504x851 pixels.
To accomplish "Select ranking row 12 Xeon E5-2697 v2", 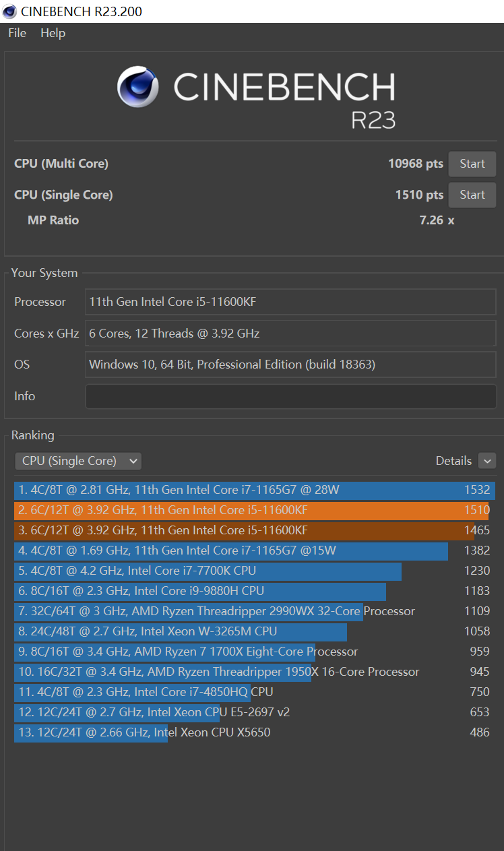I will pyautogui.click(x=255, y=712).
